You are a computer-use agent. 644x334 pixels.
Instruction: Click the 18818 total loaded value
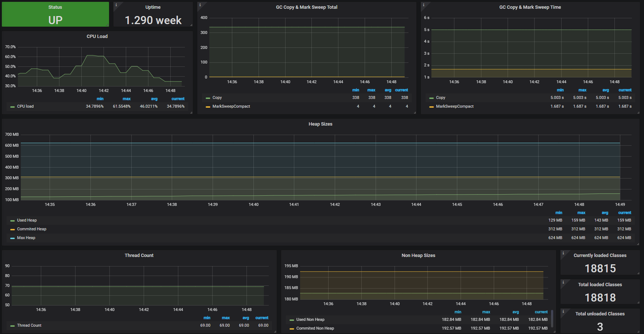[600, 297]
